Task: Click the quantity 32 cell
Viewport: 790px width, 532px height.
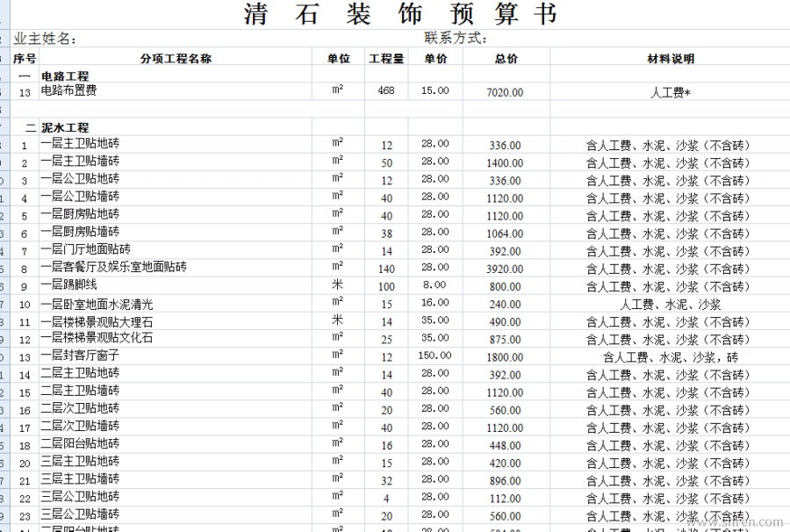Action: coord(386,480)
